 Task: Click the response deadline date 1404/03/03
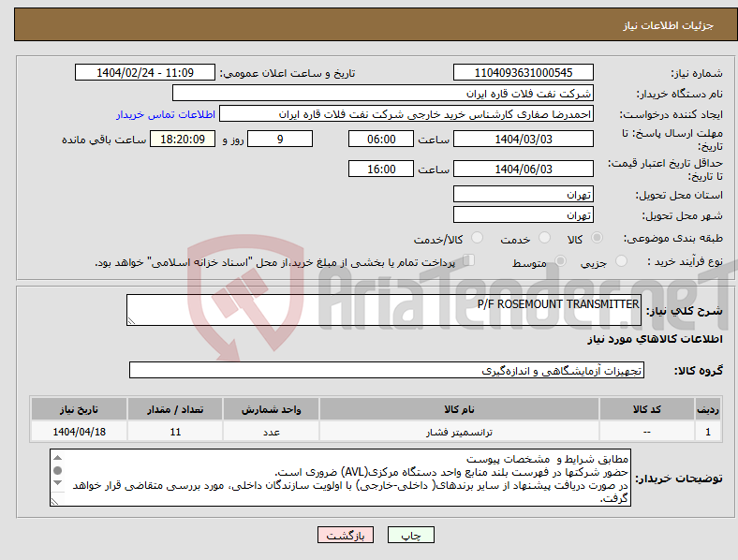click(x=523, y=139)
